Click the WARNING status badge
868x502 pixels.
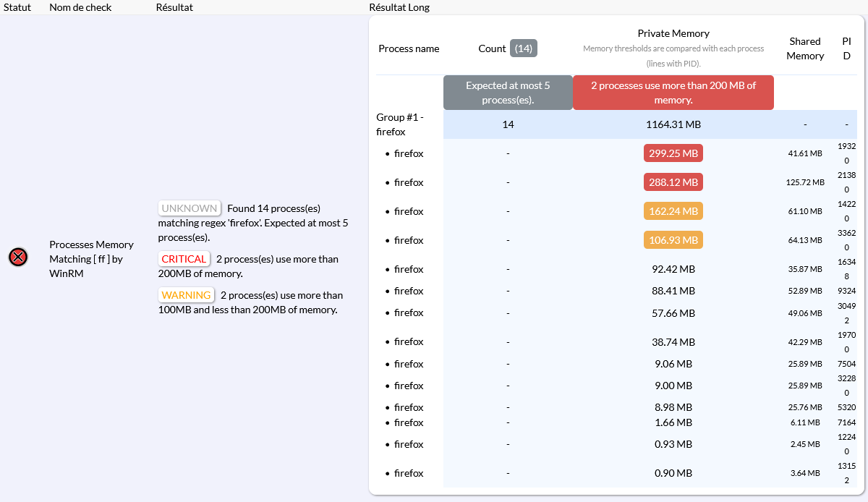click(x=186, y=295)
